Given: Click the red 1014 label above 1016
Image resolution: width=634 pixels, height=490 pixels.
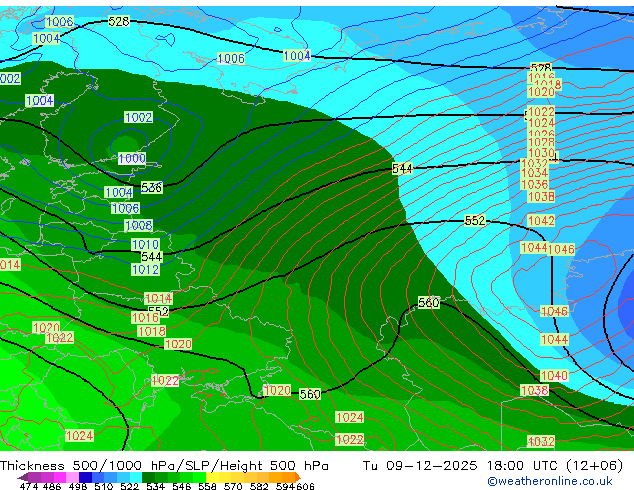Looking at the screenshot, I should [158, 298].
